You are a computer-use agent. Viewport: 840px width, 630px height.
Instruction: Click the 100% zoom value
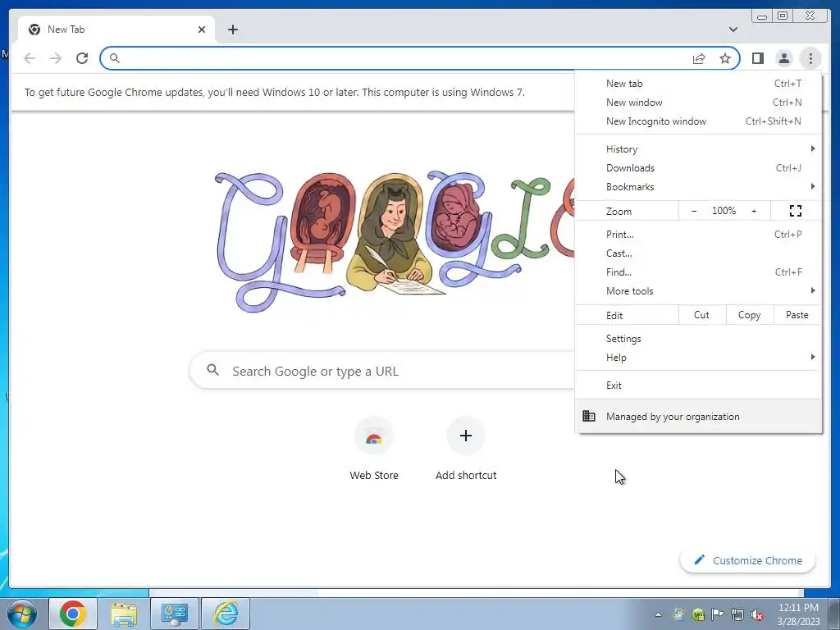coord(724,211)
